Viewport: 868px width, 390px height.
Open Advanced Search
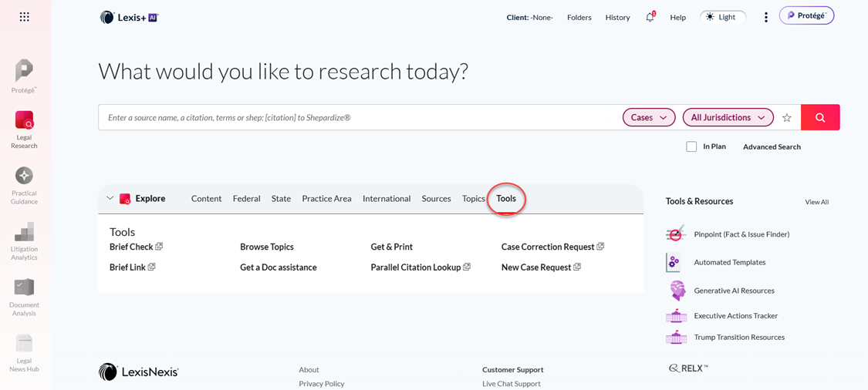772,146
